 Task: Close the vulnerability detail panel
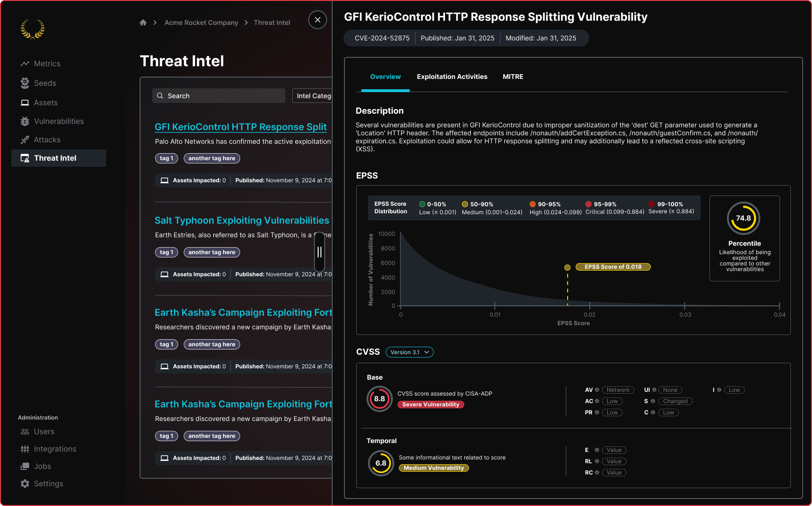pyautogui.click(x=318, y=20)
